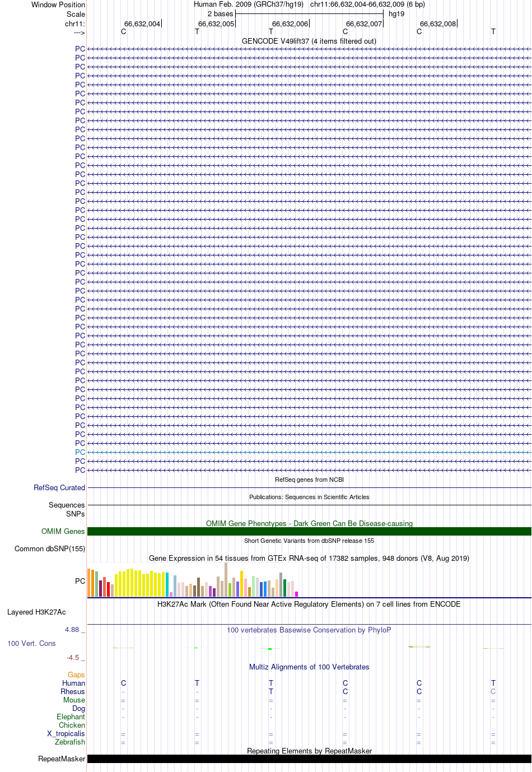Select the 'X_tropicalis' alignment row label
This screenshot has height=772, width=532.
click(66, 734)
